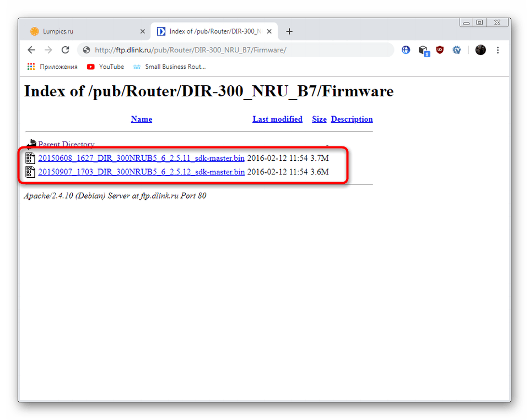Screen dimensions: 529x420
Task: Open the user profile avatar
Action: 481,50
